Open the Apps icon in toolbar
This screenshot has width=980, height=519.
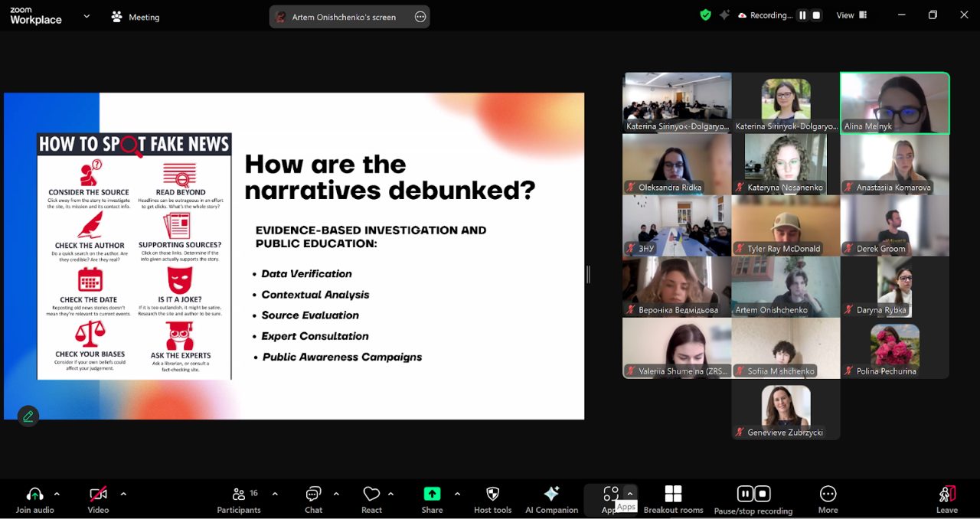pos(610,494)
